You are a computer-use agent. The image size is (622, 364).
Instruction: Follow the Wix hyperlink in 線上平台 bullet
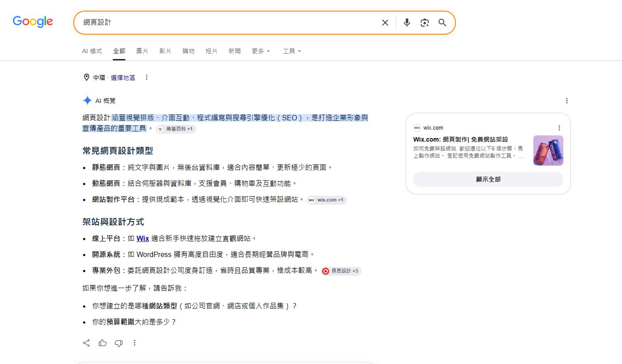[143, 238]
